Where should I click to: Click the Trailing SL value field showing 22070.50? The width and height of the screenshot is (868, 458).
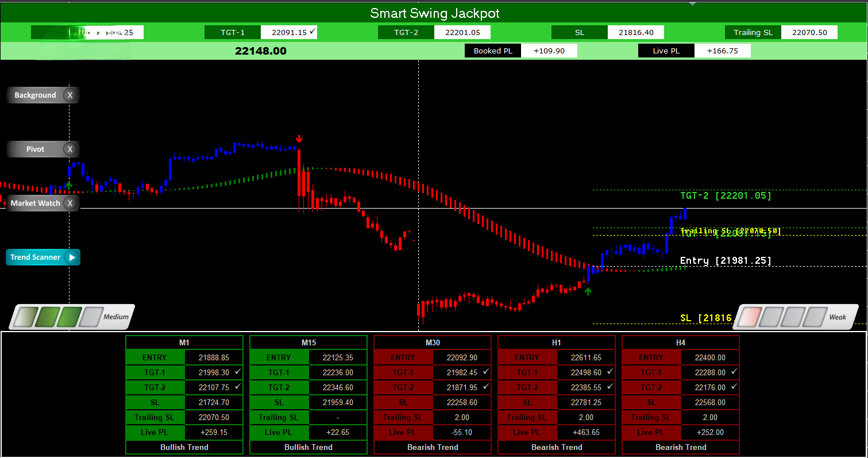(809, 32)
